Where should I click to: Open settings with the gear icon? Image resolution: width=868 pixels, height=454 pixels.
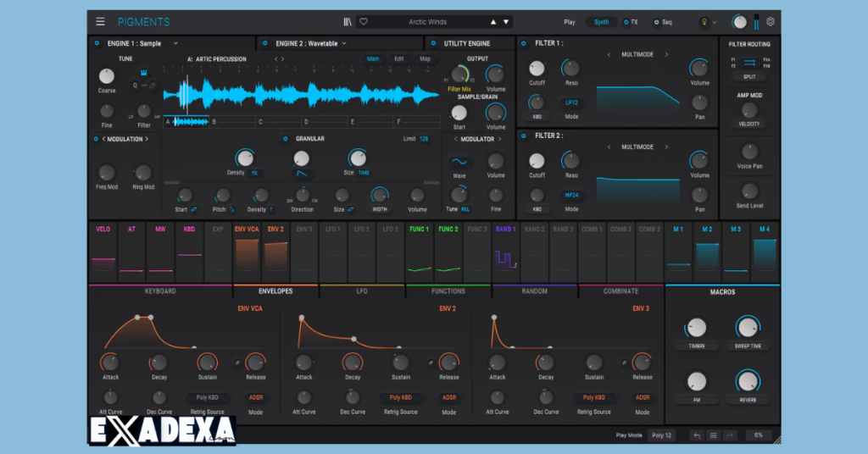point(770,21)
